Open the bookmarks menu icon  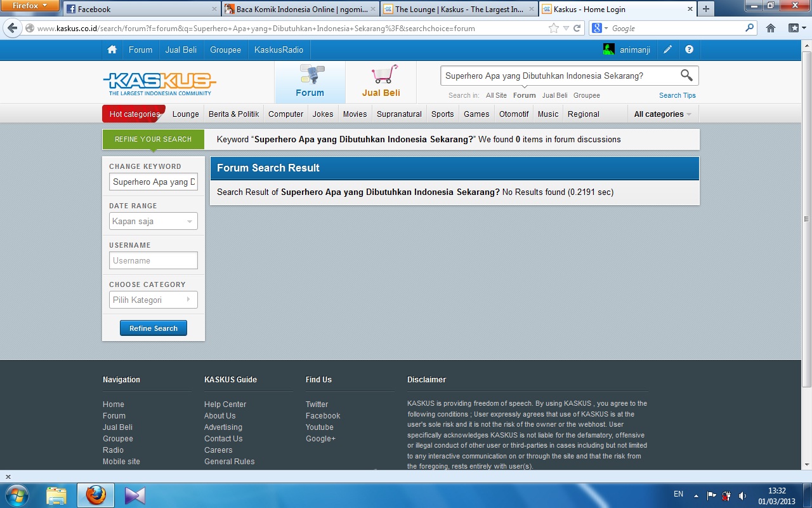click(x=794, y=28)
